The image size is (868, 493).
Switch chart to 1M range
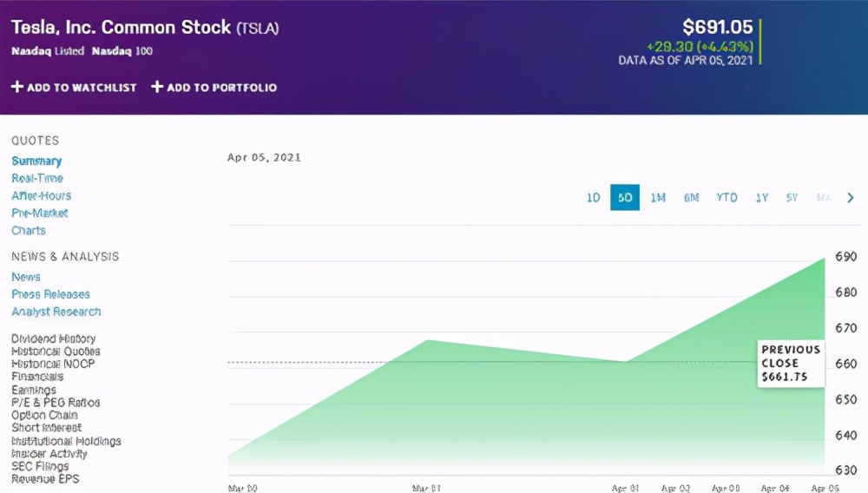pos(658,198)
